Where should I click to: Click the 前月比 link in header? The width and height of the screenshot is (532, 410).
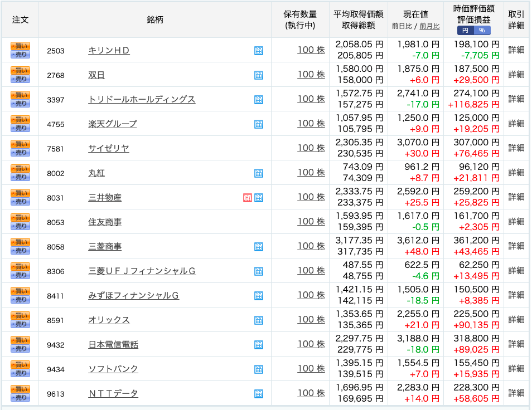(x=429, y=26)
